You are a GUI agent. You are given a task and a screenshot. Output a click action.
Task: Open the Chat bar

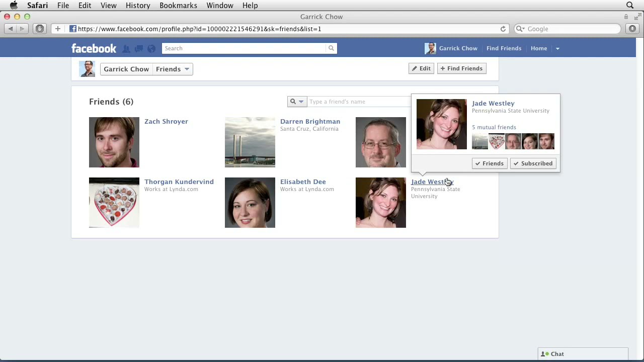[583, 354]
